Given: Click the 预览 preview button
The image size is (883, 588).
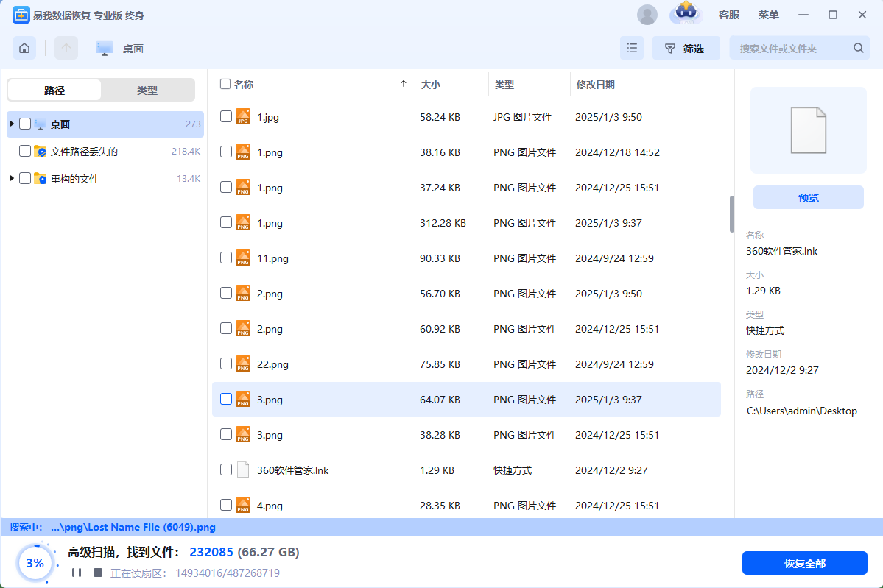Looking at the screenshot, I should point(808,198).
